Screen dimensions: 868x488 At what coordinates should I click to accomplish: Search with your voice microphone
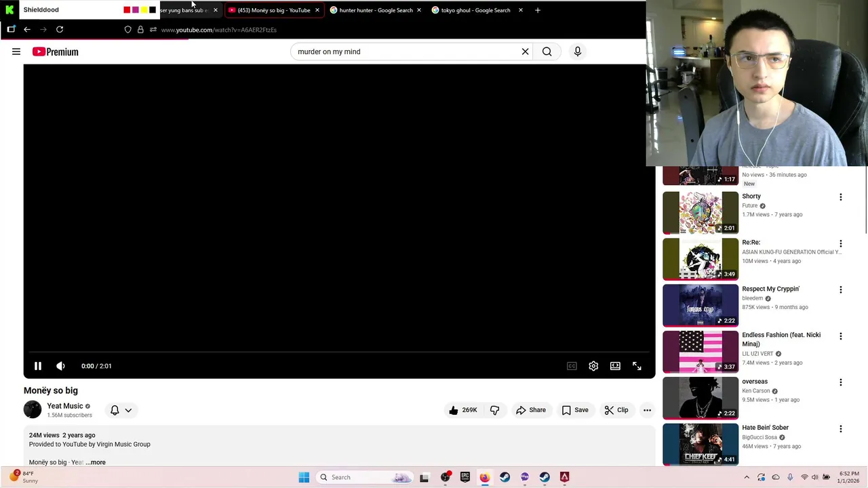click(x=578, y=52)
